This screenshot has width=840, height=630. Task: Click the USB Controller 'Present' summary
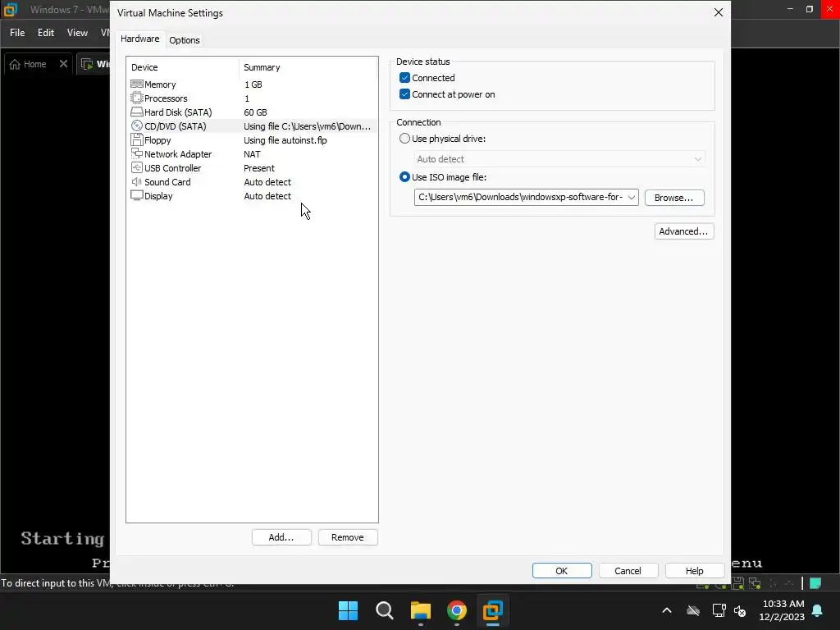pos(259,167)
